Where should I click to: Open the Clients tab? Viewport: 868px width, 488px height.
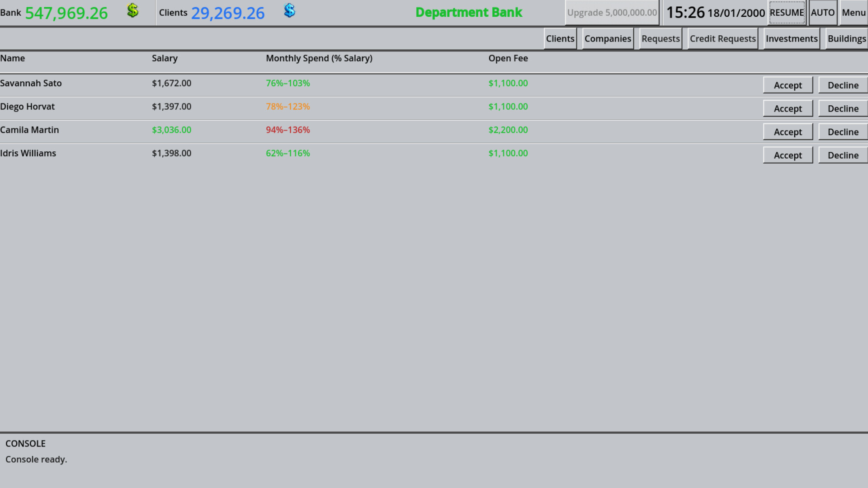(x=560, y=39)
